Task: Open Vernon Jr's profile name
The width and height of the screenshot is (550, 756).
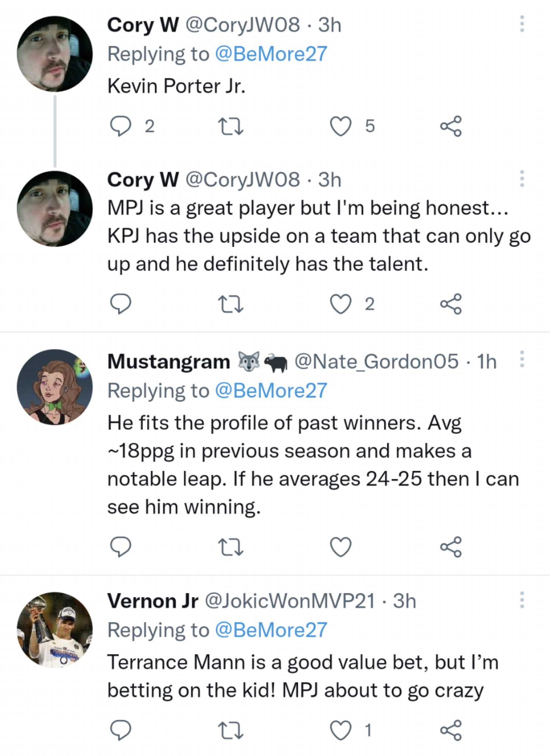Action: tap(153, 601)
